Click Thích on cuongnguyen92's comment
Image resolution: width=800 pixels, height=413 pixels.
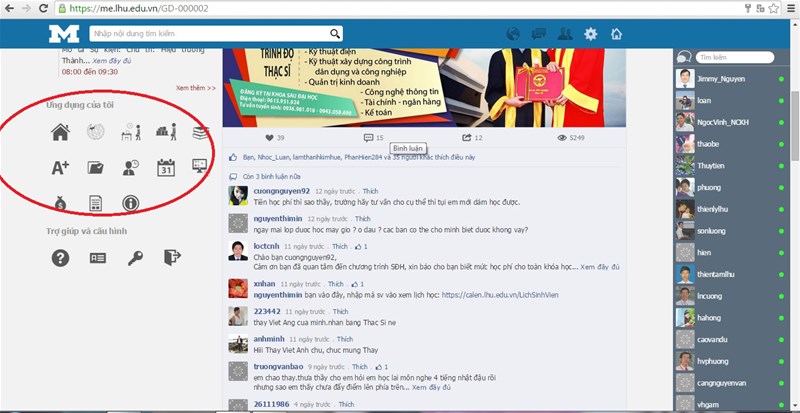coord(370,190)
